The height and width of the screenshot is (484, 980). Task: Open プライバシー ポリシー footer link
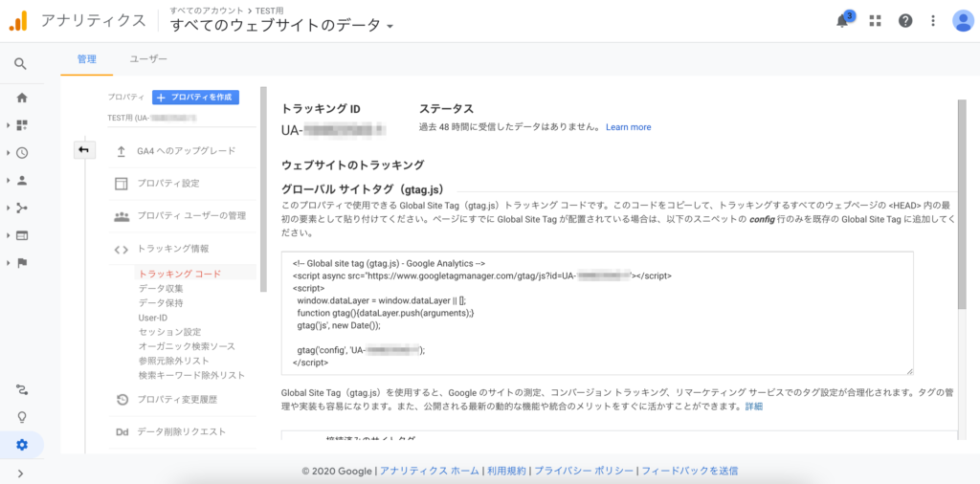584,471
